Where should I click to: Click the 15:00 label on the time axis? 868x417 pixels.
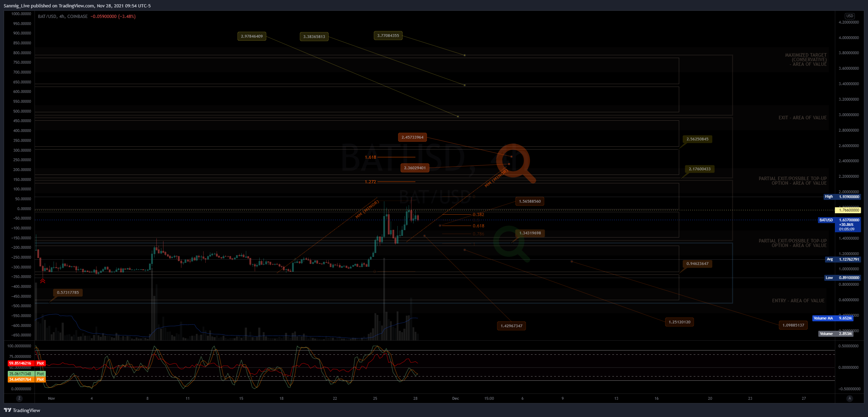point(489,398)
